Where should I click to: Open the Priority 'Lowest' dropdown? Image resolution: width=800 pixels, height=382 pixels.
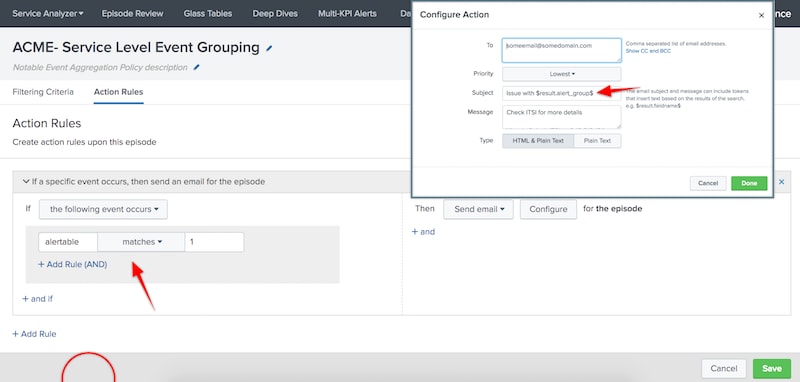[x=562, y=74]
